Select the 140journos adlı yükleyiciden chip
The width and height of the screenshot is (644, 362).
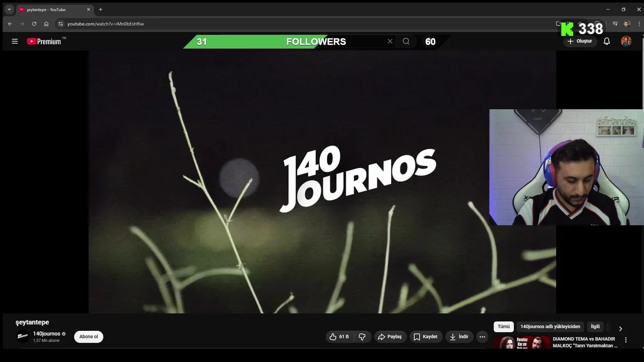(550, 327)
